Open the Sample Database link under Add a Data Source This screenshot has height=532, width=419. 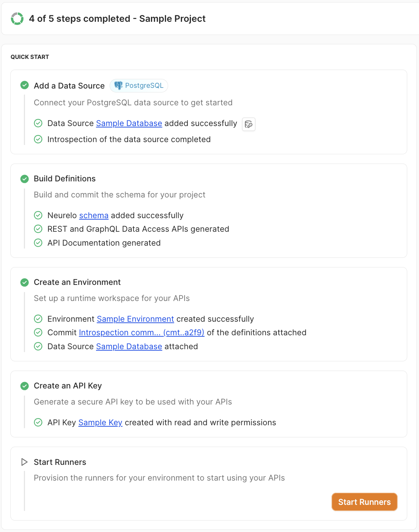point(129,123)
